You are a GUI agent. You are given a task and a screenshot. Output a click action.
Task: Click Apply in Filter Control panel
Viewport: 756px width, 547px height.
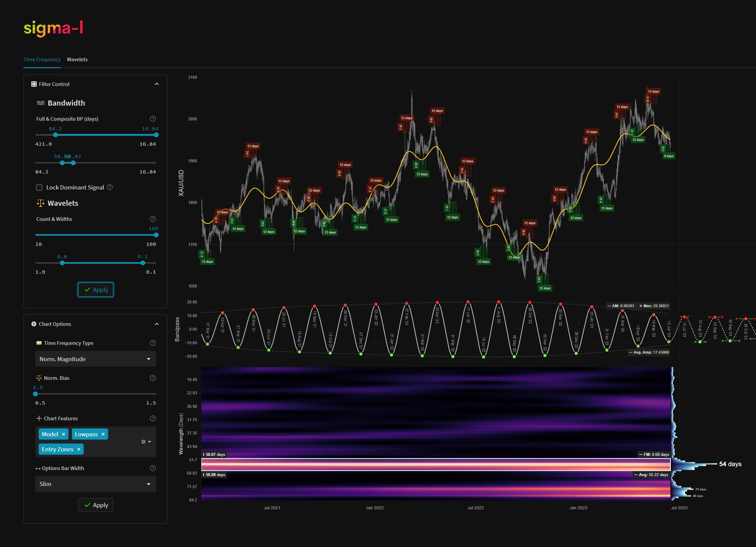click(96, 289)
